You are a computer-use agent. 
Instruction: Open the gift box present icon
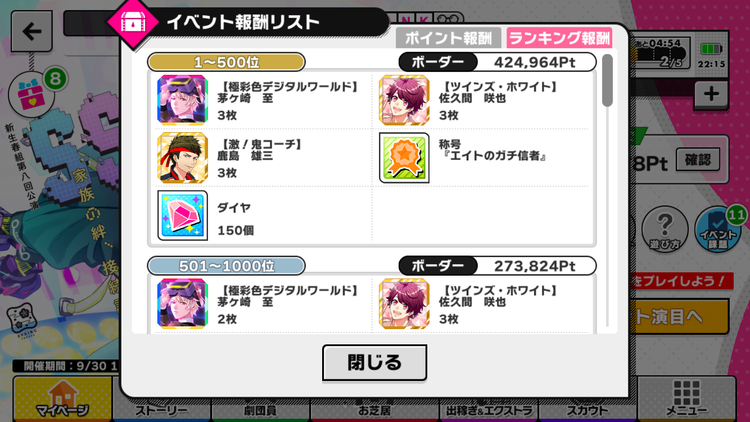(x=32, y=93)
